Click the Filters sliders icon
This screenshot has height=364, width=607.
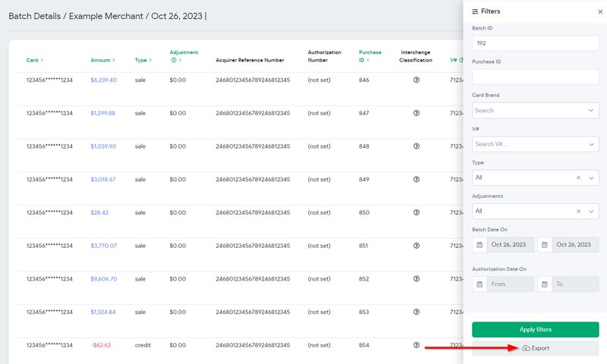pyautogui.click(x=475, y=11)
